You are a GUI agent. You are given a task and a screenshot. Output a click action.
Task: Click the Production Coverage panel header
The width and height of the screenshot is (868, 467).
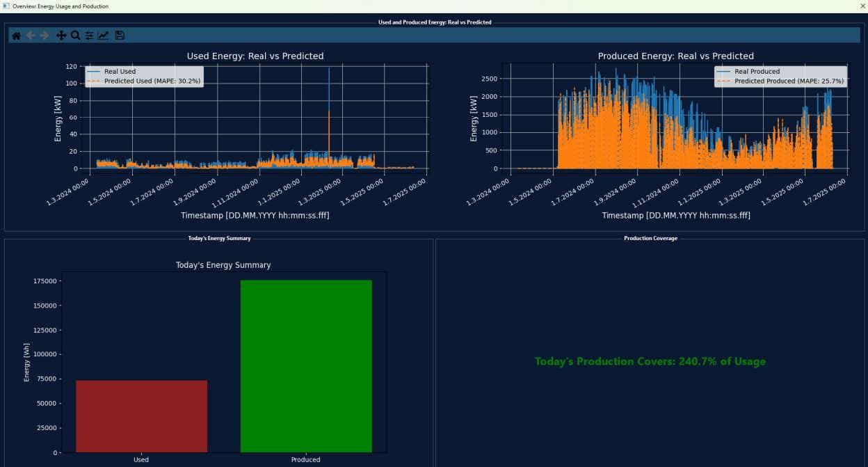coord(650,238)
